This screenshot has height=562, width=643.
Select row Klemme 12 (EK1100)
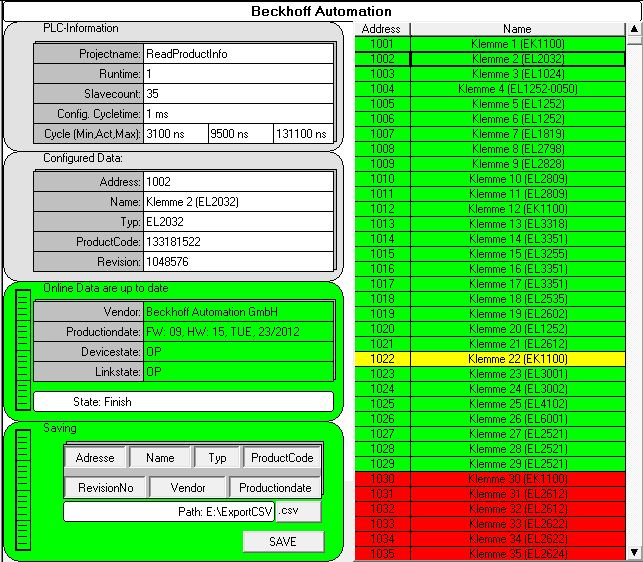pyautogui.click(x=490, y=209)
